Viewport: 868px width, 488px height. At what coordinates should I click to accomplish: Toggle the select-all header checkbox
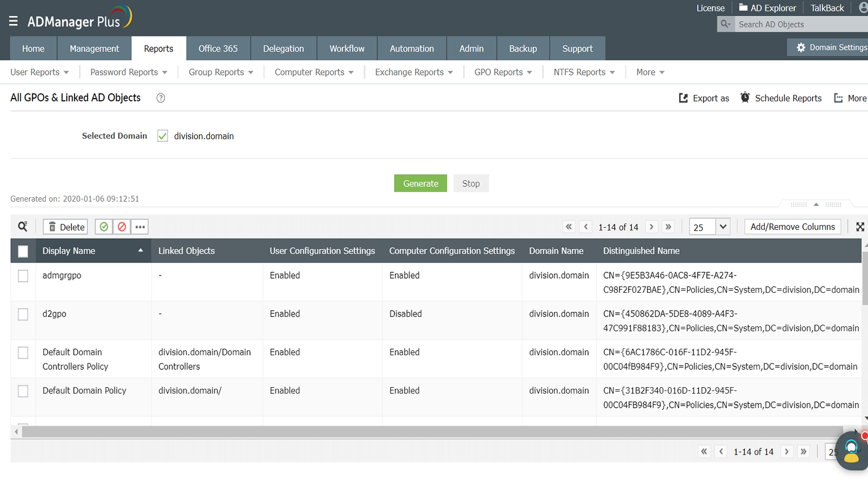tap(23, 251)
